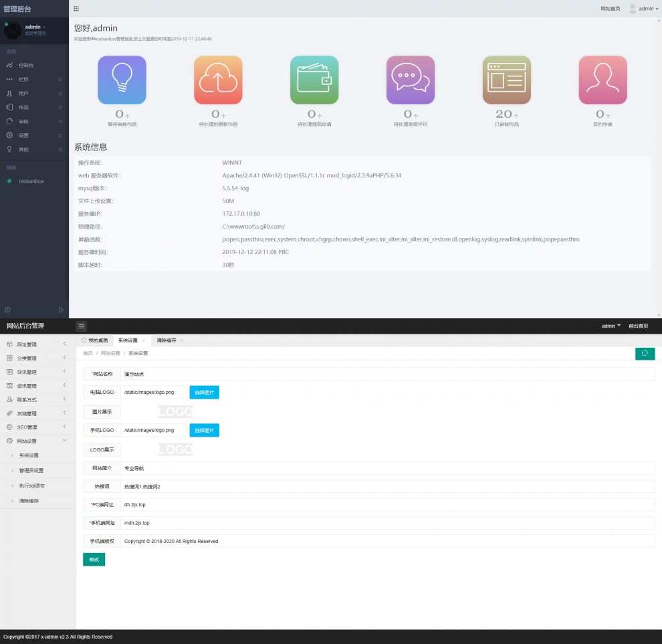
Task: Click the pink user silhouette tile
Action: (603, 80)
